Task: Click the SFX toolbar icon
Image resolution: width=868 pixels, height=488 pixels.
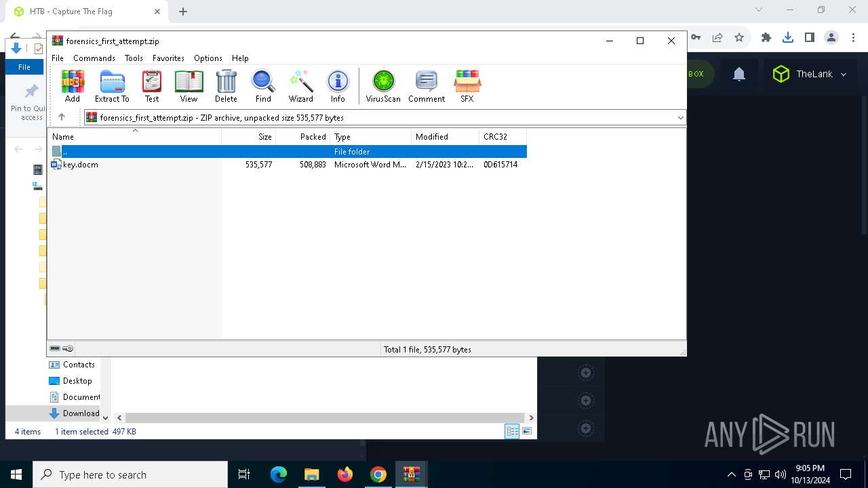Action: pos(467,87)
